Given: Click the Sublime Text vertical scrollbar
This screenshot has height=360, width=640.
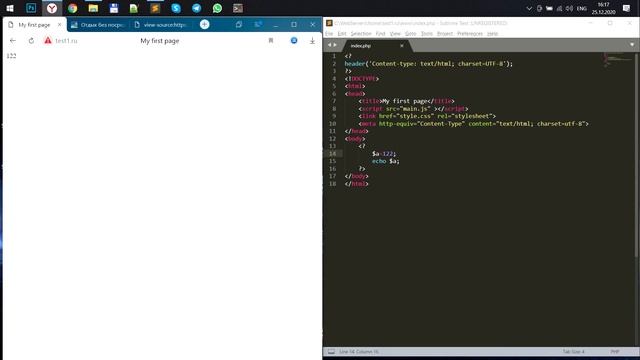Looking at the screenshot, I should click(636, 155).
